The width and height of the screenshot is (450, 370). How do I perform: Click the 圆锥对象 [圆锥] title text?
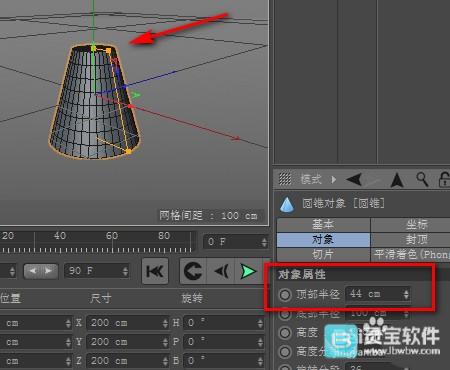tap(343, 203)
